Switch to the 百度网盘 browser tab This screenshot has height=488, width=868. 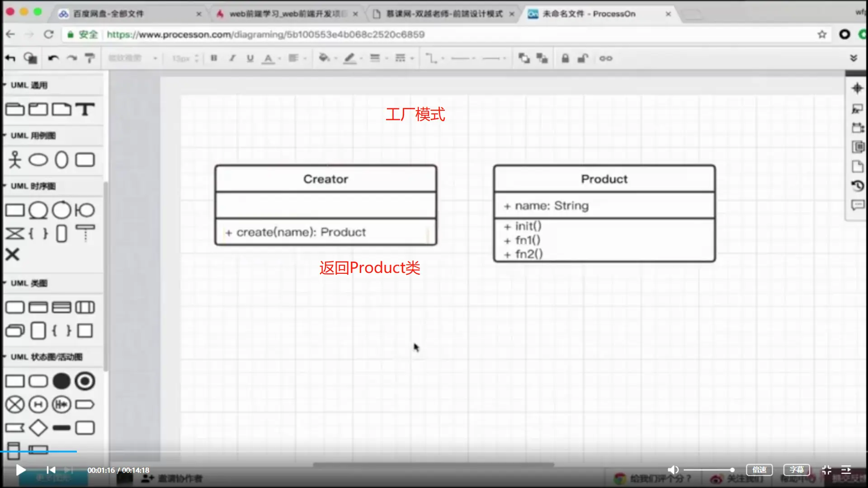click(108, 14)
